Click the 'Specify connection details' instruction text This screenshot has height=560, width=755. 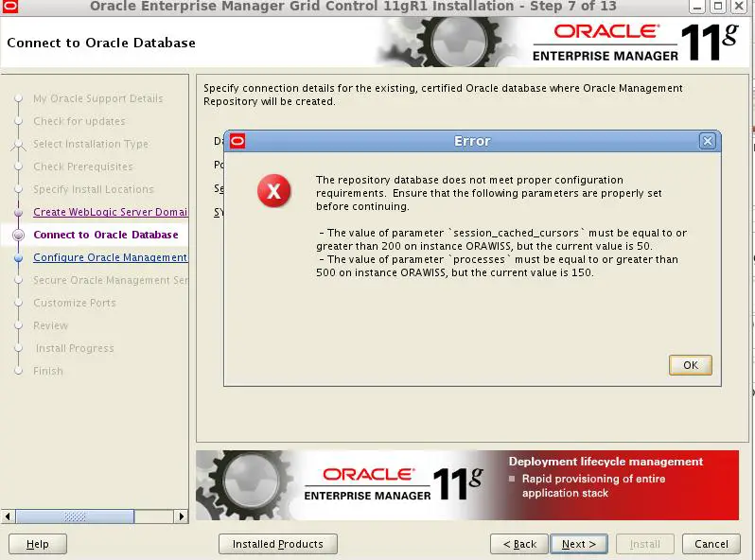443,95
